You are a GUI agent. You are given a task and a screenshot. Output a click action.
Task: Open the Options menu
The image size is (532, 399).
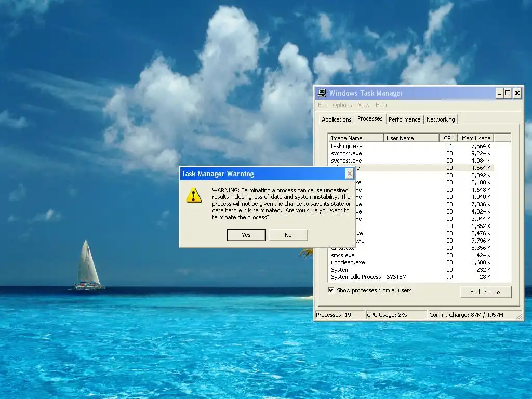click(342, 105)
